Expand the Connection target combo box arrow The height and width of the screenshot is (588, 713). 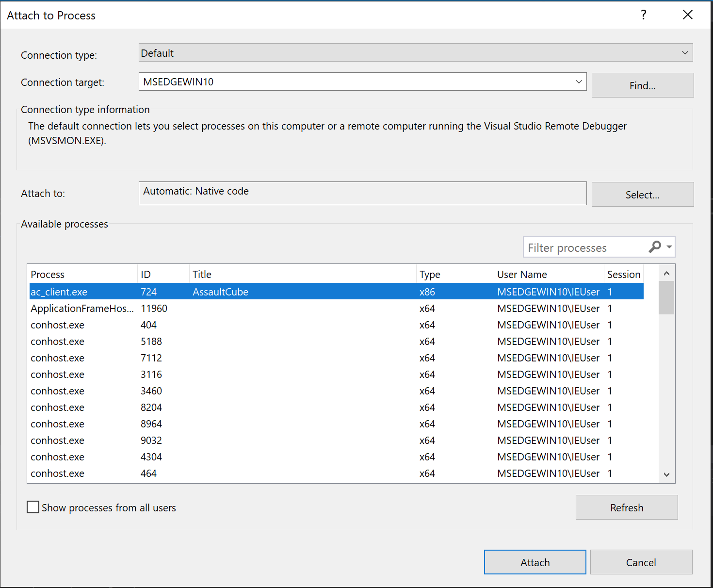pos(579,82)
